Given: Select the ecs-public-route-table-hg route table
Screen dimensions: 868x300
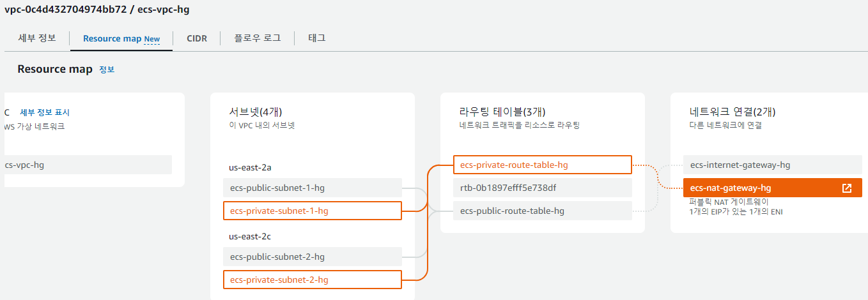Looking at the screenshot, I should pos(542,211).
